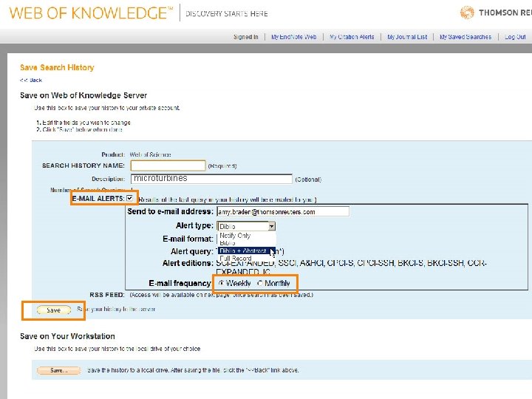Open My Citation Alerts link
The height and width of the screenshot is (399, 532).
pos(352,37)
